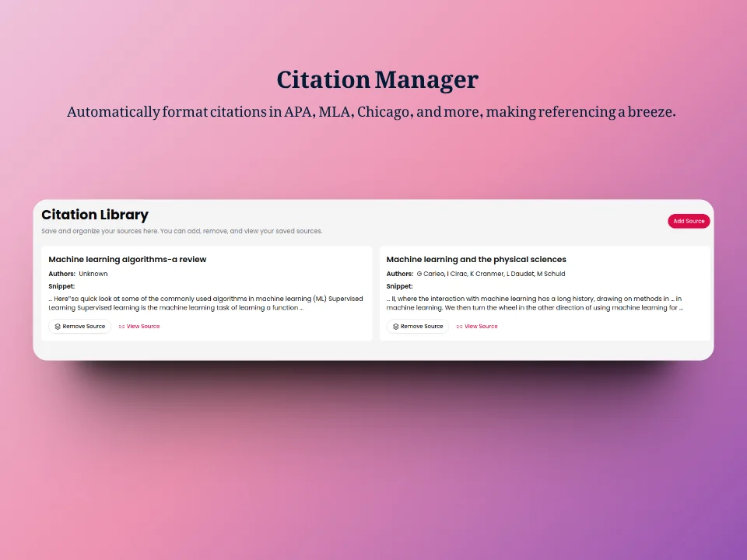Click the remove icon on the physical sciences card

(x=395, y=327)
